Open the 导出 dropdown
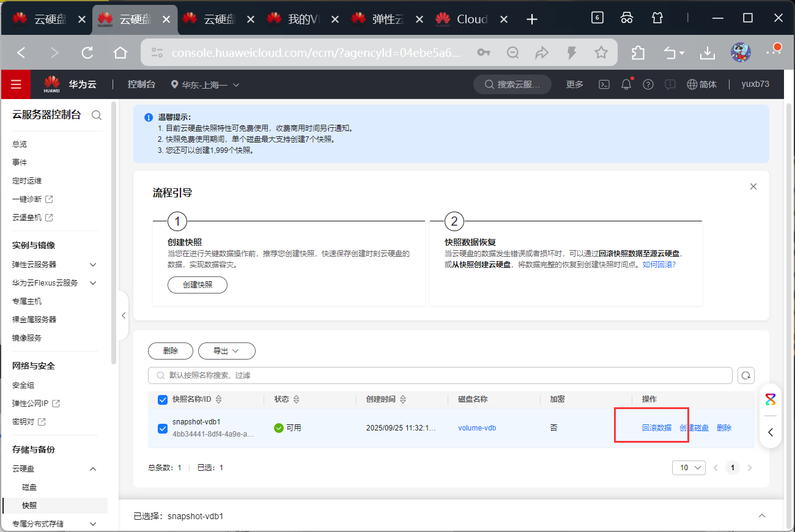This screenshot has width=795, height=532. (226, 351)
